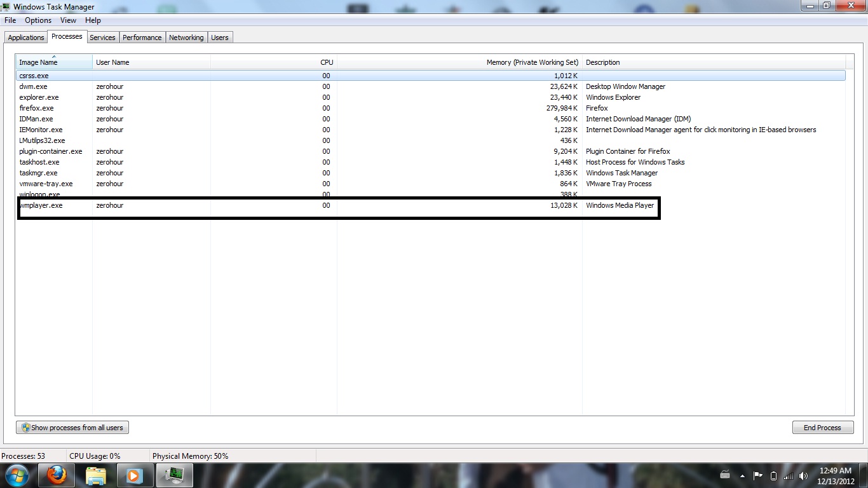
Task: Click the tray keyboard icon
Action: [x=726, y=475]
